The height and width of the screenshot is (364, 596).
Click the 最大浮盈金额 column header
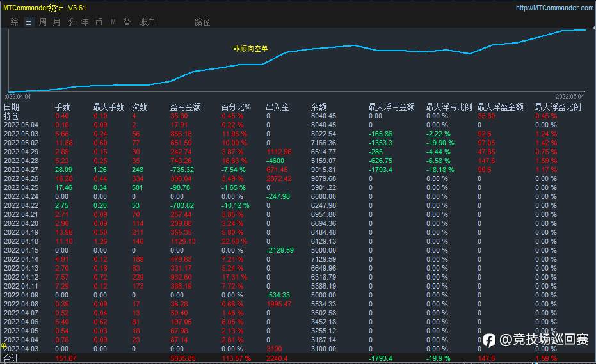coord(500,107)
